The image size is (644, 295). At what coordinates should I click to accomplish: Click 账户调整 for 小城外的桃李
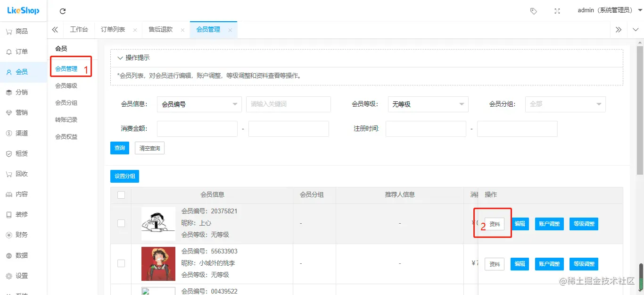[549, 264]
